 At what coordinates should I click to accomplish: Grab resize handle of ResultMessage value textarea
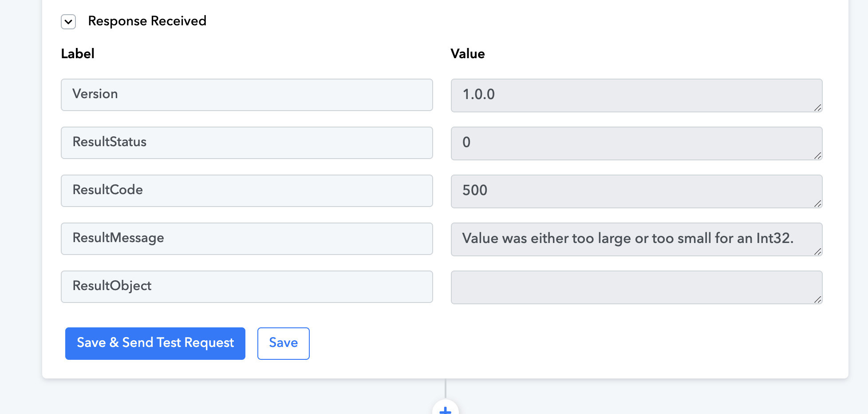[x=818, y=251]
